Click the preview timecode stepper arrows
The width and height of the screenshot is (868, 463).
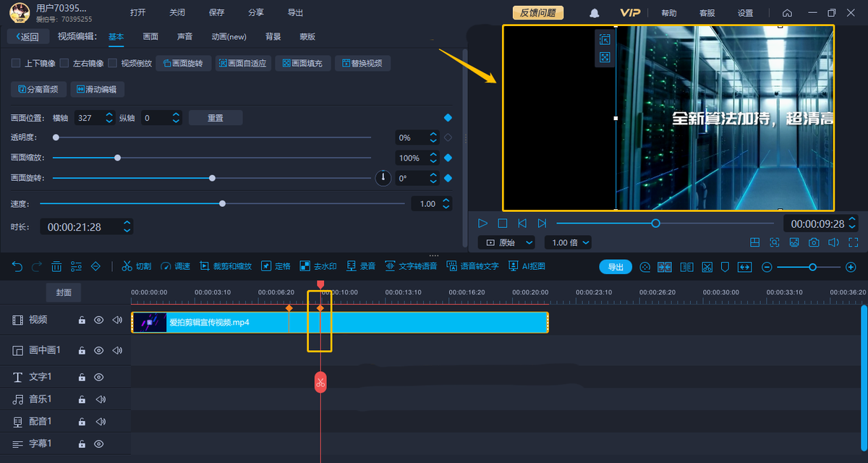click(852, 224)
